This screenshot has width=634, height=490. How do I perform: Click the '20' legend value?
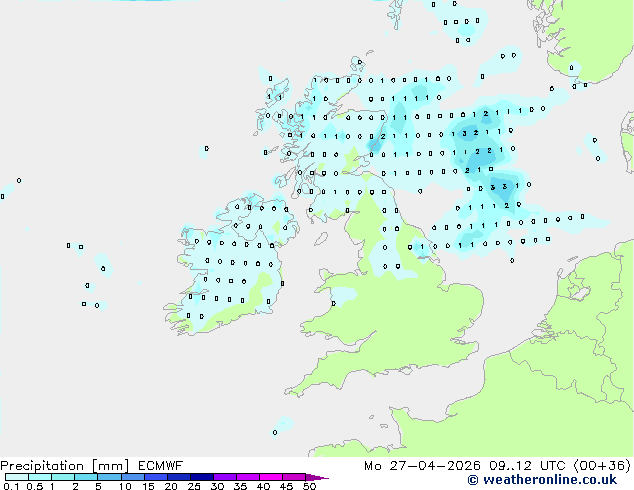click(171, 486)
